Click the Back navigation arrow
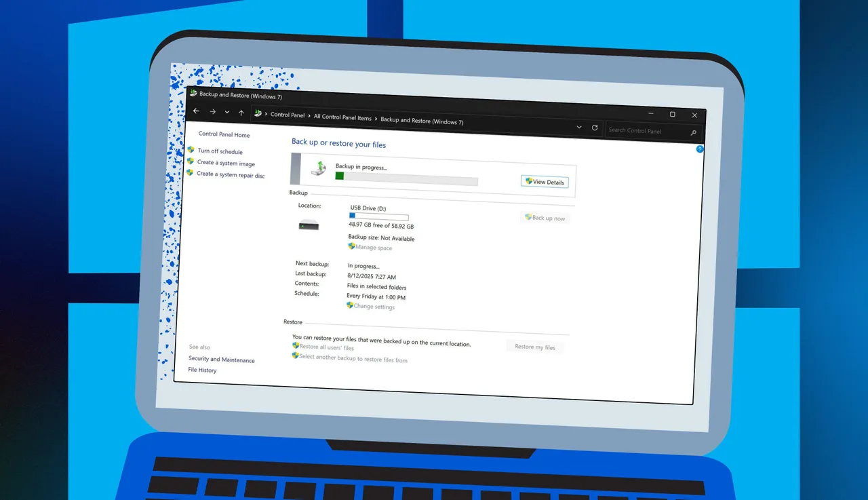The image size is (868, 500). pyautogui.click(x=196, y=111)
